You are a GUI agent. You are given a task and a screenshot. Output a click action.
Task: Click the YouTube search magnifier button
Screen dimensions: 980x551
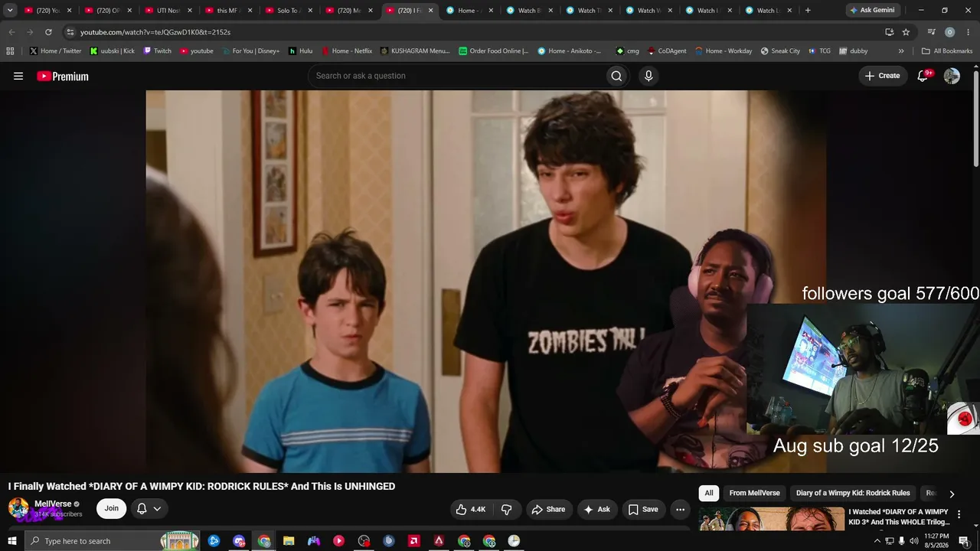[616, 76]
